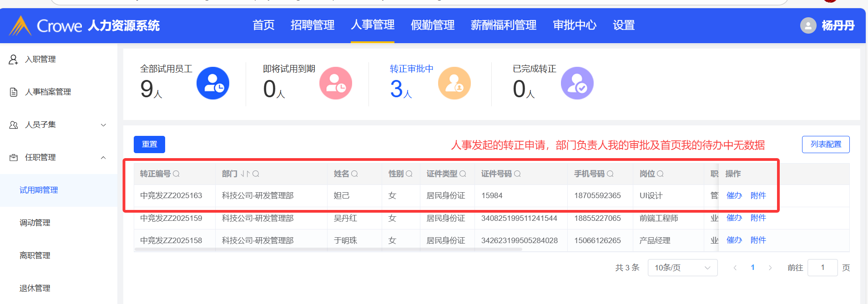Image resolution: width=868 pixels, height=304 pixels.
Task: Click the 前端工程师 position cell
Action: 659,218
